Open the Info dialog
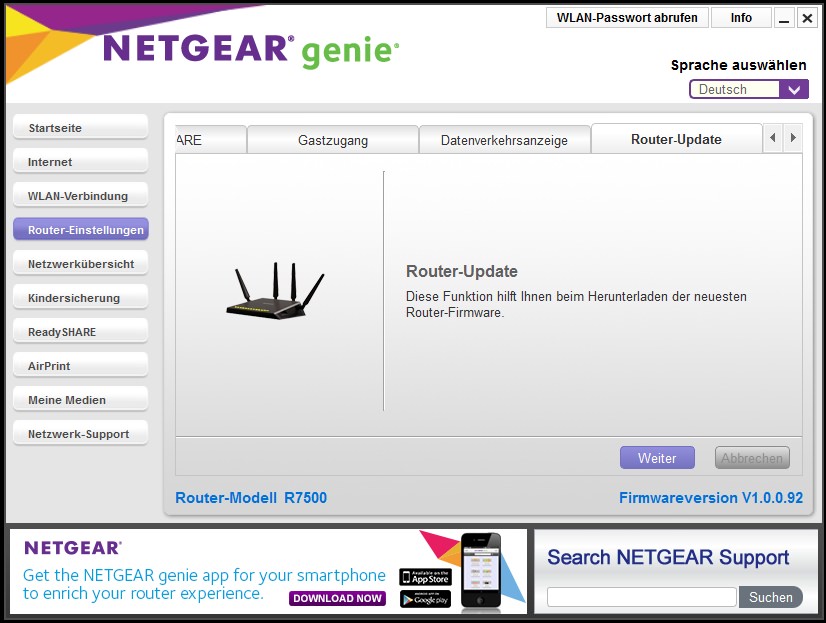The height and width of the screenshot is (623, 826). [741, 18]
